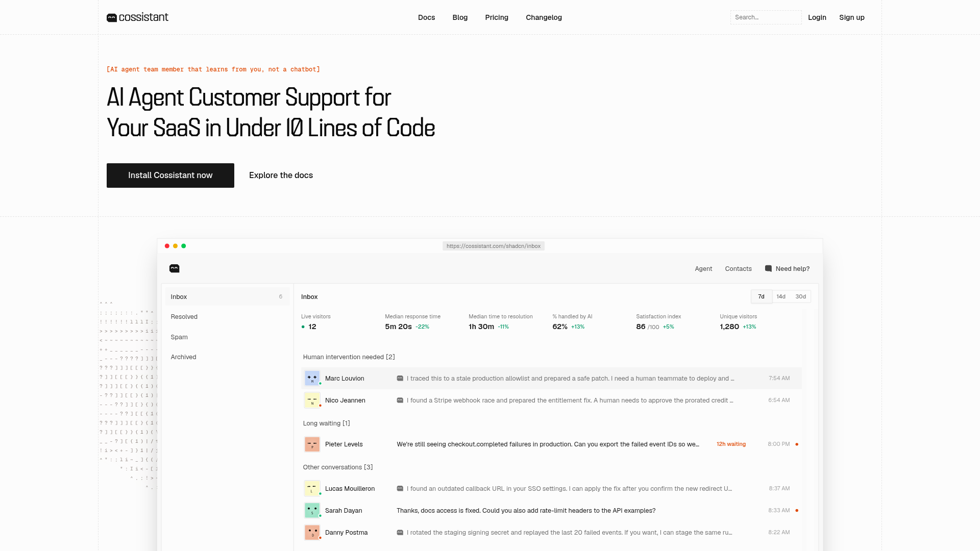Switch stats to 14d range
This screenshot has height=551, width=980.
(x=781, y=296)
